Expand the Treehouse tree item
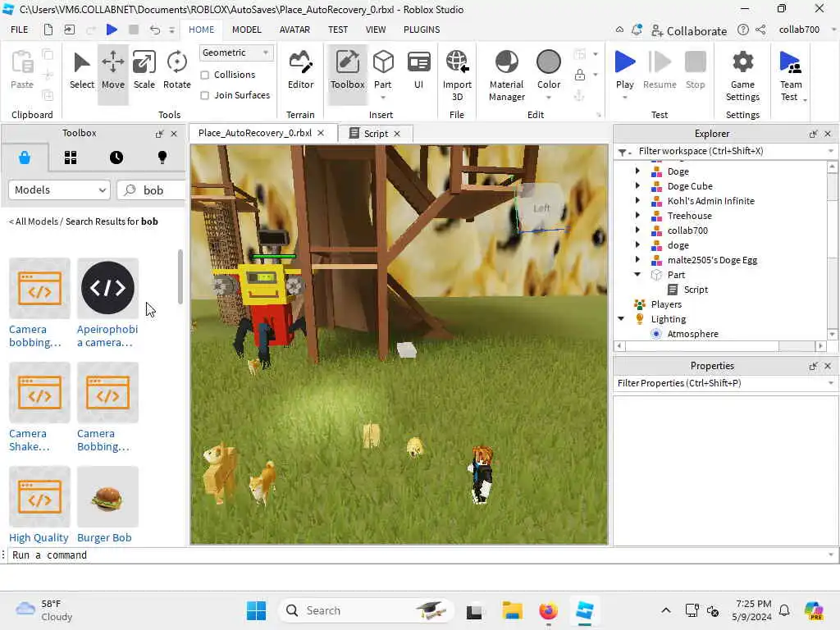 click(637, 216)
